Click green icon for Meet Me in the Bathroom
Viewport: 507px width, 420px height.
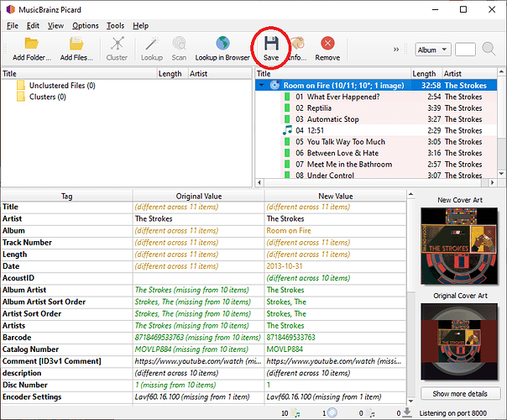[x=287, y=164]
